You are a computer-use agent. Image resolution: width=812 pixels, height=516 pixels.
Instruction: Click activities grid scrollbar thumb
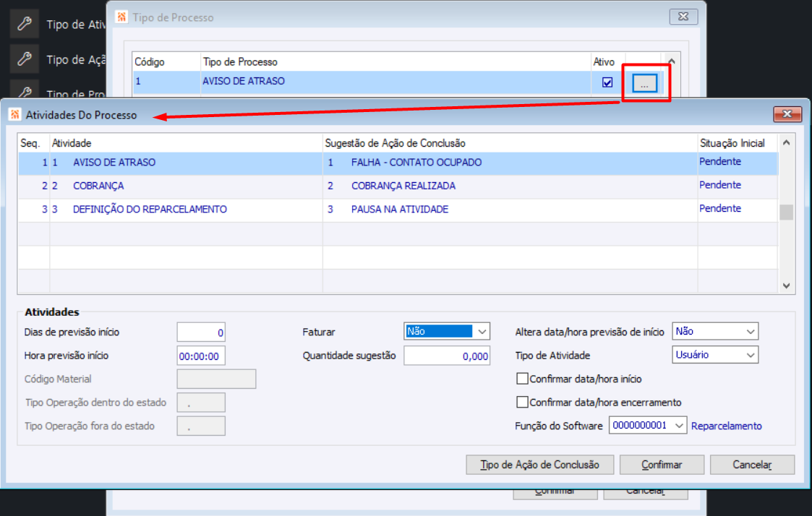786,212
